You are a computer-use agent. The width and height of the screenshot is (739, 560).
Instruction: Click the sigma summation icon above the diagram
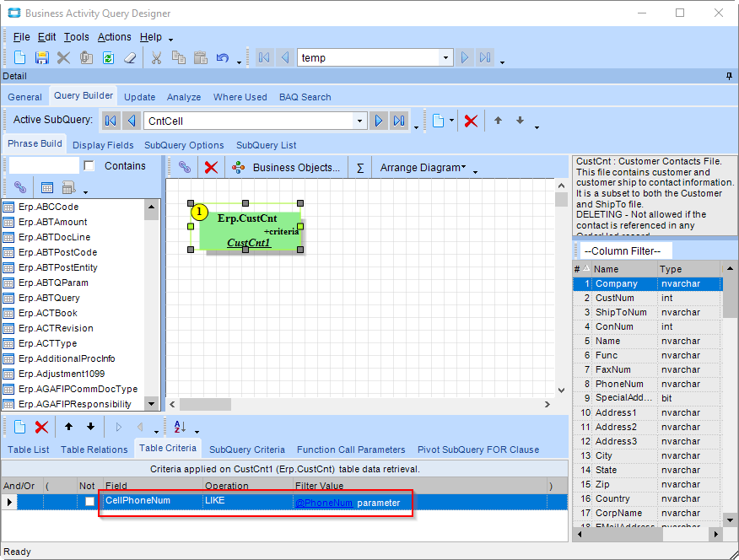360,167
